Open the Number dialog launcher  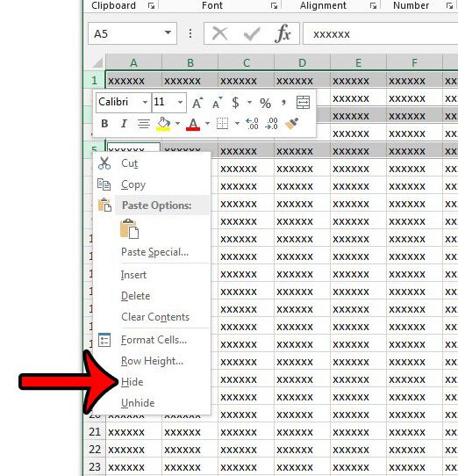tap(449, 5)
